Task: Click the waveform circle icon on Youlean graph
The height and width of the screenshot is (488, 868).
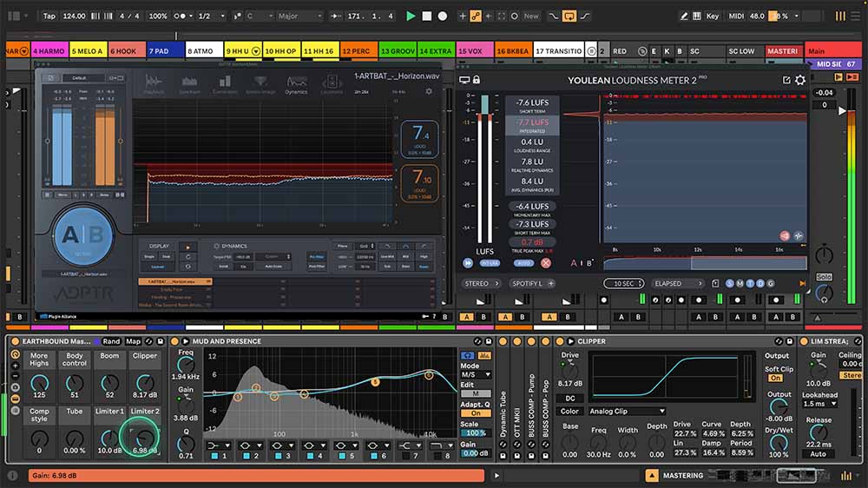Action: point(799,236)
